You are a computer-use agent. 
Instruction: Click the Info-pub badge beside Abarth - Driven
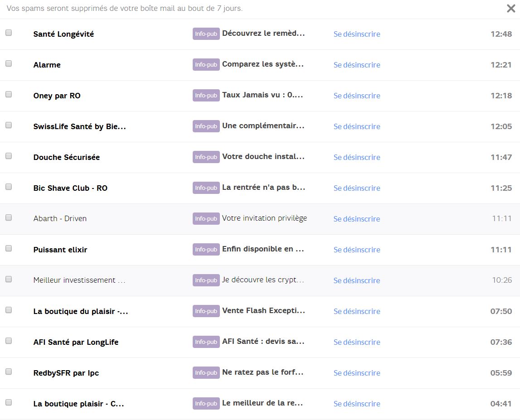206,218
